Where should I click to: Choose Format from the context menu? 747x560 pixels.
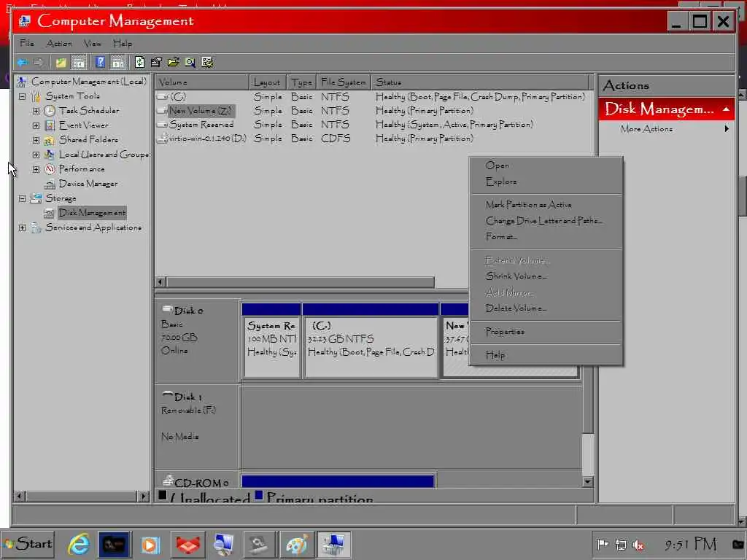pyautogui.click(x=546, y=237)
